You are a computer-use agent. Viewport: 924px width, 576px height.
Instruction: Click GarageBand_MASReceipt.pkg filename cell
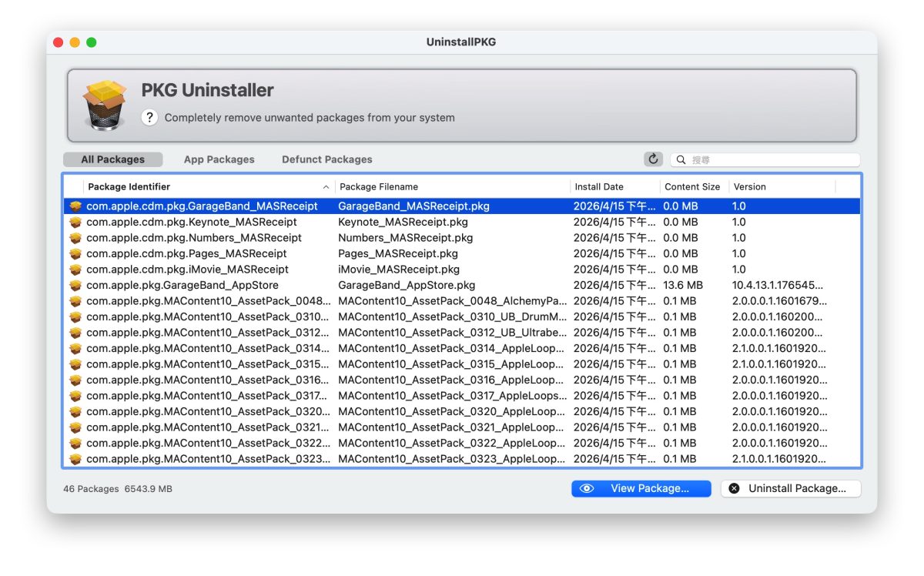pos(413,206)
